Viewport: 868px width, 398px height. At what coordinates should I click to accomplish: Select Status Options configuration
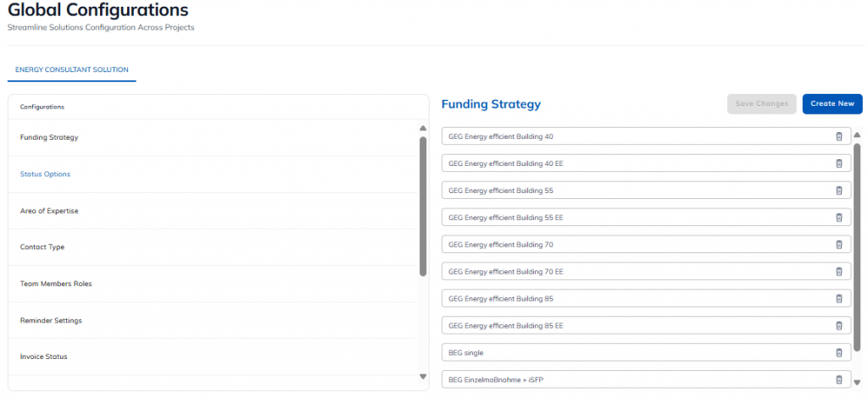click(x=46, y=174)
